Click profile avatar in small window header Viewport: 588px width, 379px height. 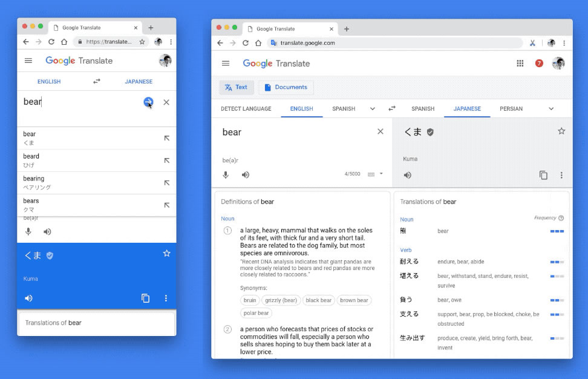[165, 60]
